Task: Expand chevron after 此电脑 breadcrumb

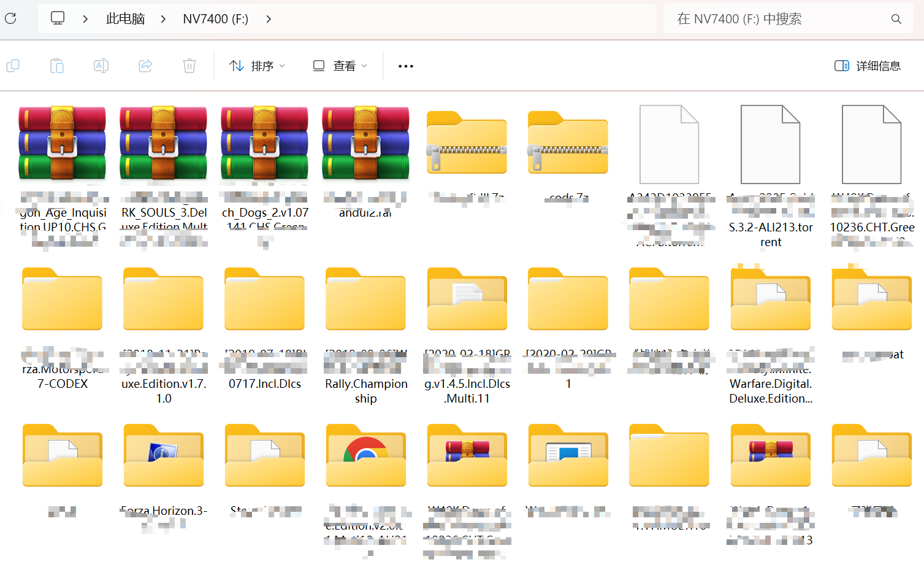Action: point(163,19)
